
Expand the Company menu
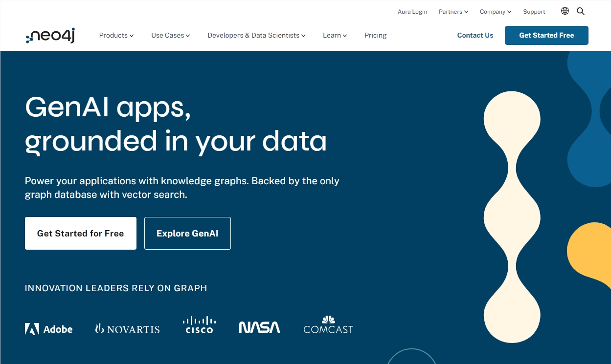point(495,12)
